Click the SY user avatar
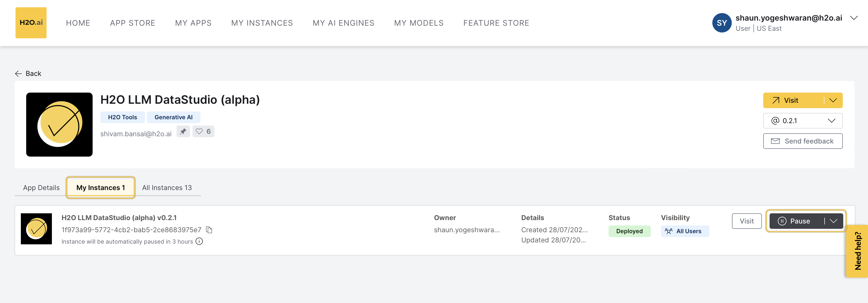The height and width of the screenshot is (303, 868). click(721, 23)
